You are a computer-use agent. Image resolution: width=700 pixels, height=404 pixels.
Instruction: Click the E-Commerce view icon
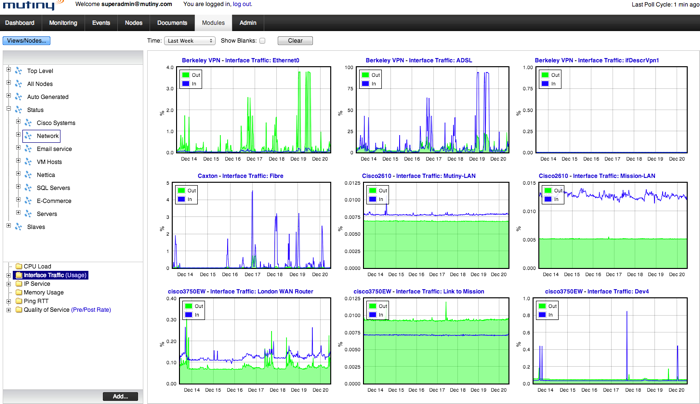point(28,200)
